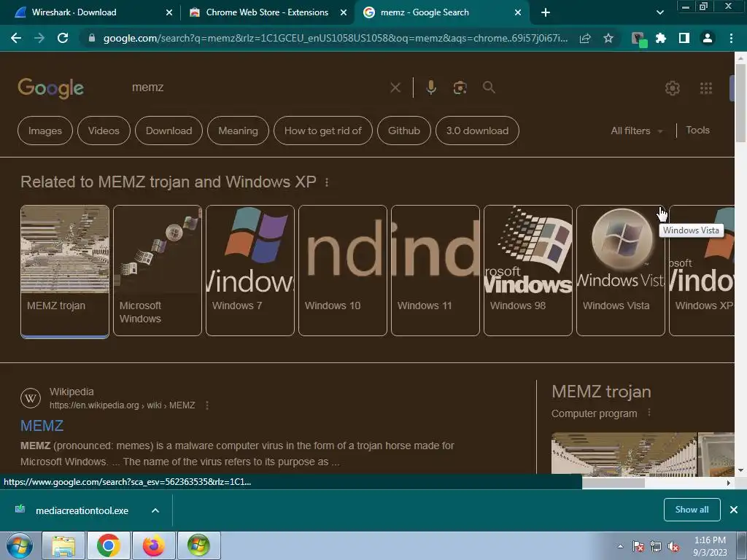Launch Windows Explorer from the taskbar
Image resolution: width=747 pixels, height=560 pixels.
[63, 545]
